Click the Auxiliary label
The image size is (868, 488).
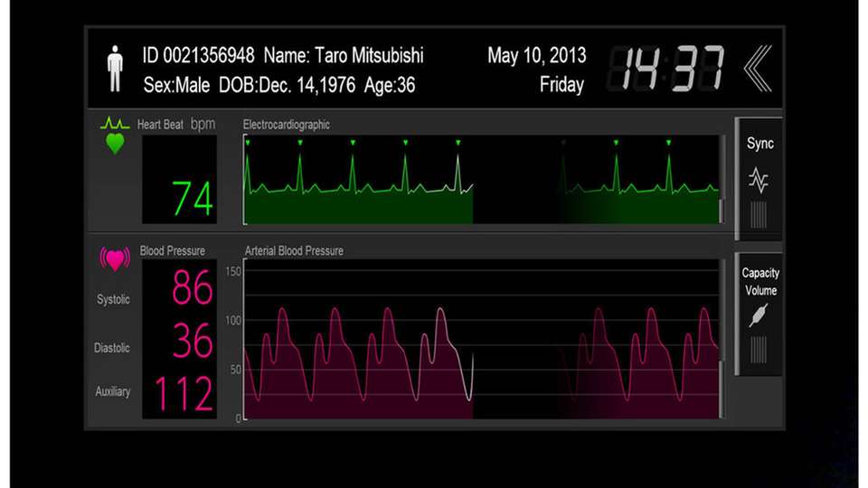pos(112,391)
